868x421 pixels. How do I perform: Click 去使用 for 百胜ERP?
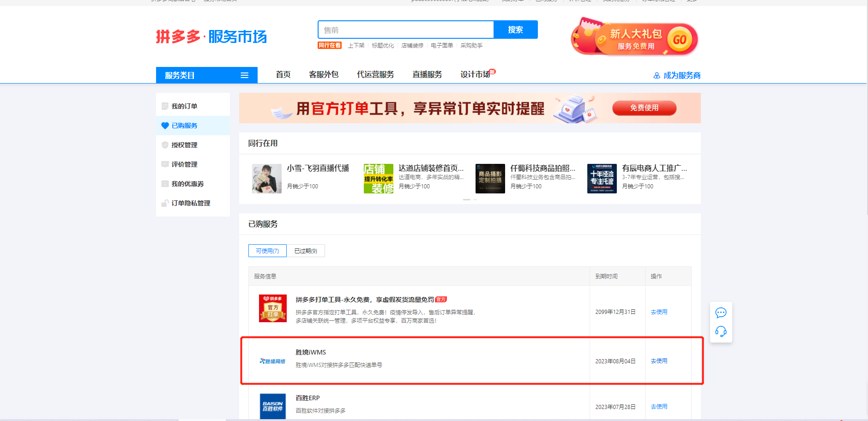pos(659,407)
